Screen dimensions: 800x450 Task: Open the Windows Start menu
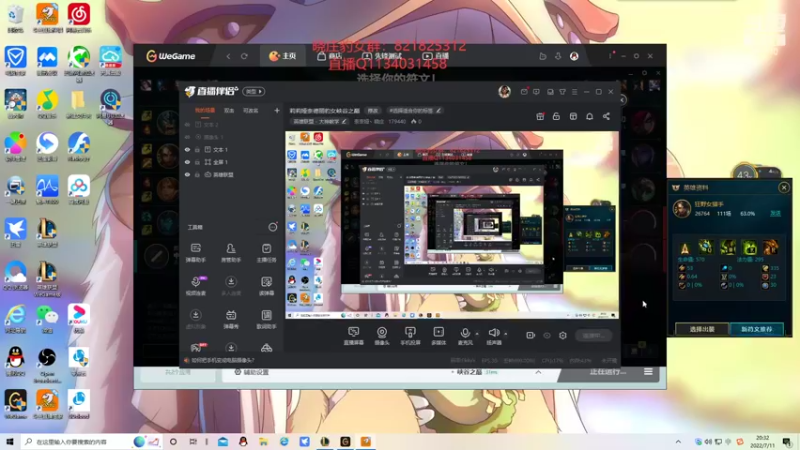pos(10,442)
